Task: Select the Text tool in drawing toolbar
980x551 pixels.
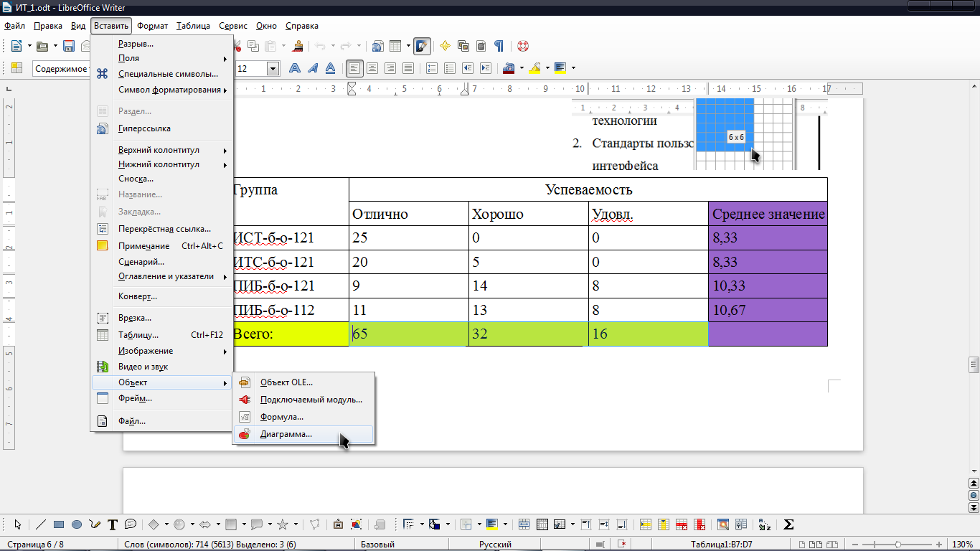Action: pos(113,524)
